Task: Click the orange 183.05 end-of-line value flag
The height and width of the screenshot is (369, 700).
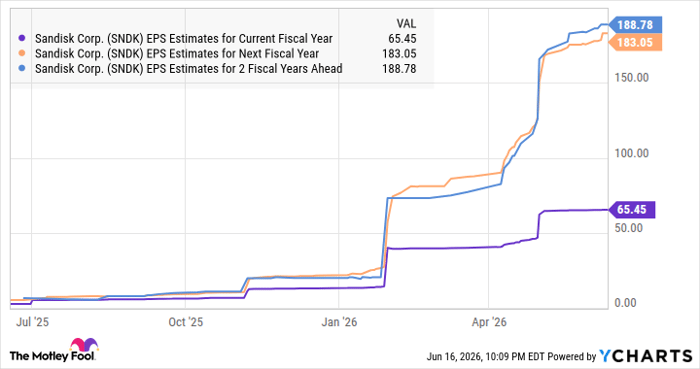Action: (635, 42)
